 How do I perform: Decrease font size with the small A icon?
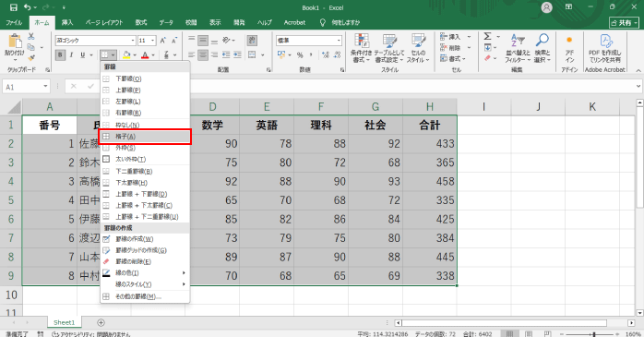coord(174,41)
